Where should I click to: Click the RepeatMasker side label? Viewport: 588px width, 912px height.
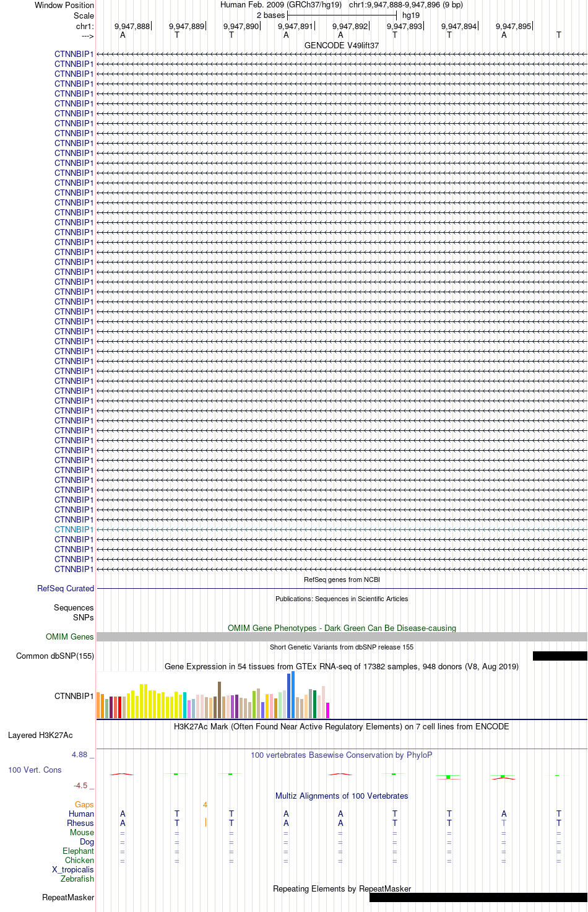tap(68, 898)
